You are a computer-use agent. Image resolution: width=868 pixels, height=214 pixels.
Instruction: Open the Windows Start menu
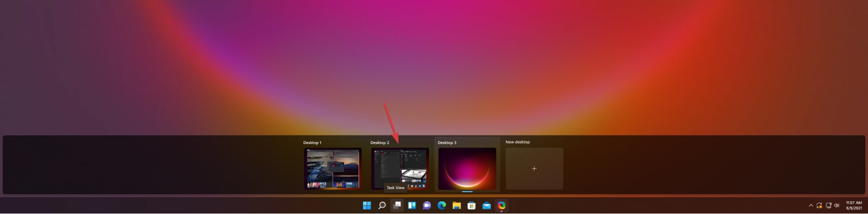pos(367,205)
